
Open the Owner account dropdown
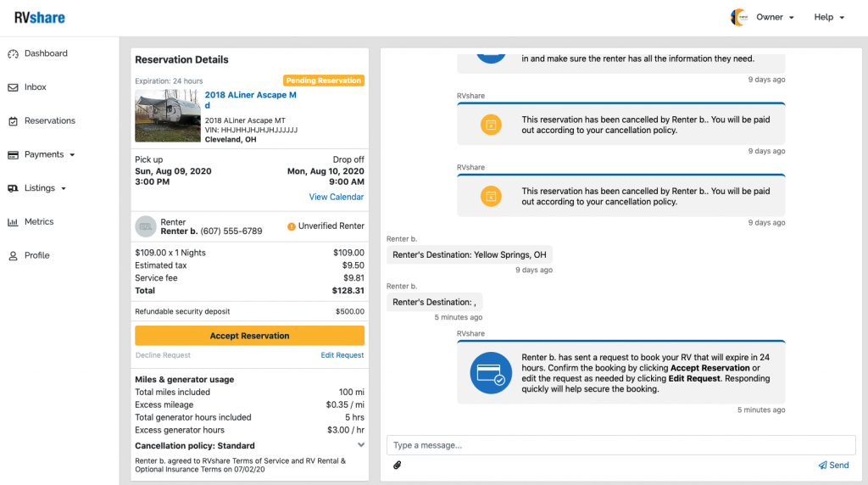(775, 17)
